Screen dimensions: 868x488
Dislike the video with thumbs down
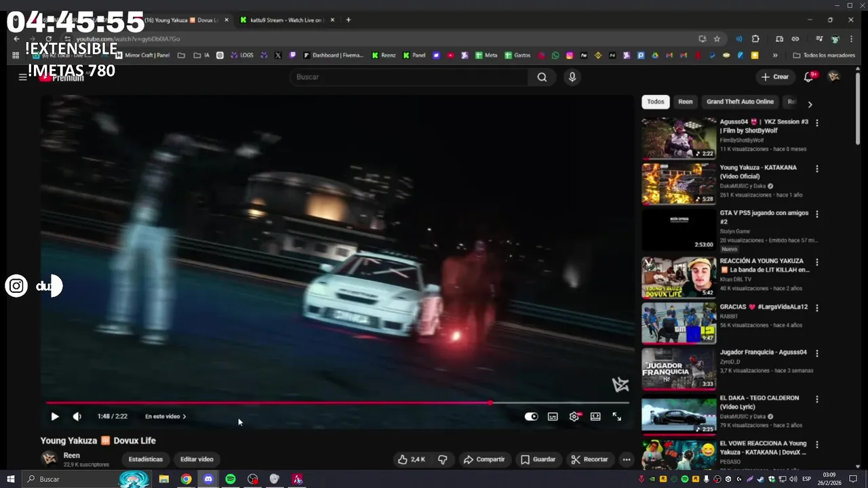tap(443, 460)
